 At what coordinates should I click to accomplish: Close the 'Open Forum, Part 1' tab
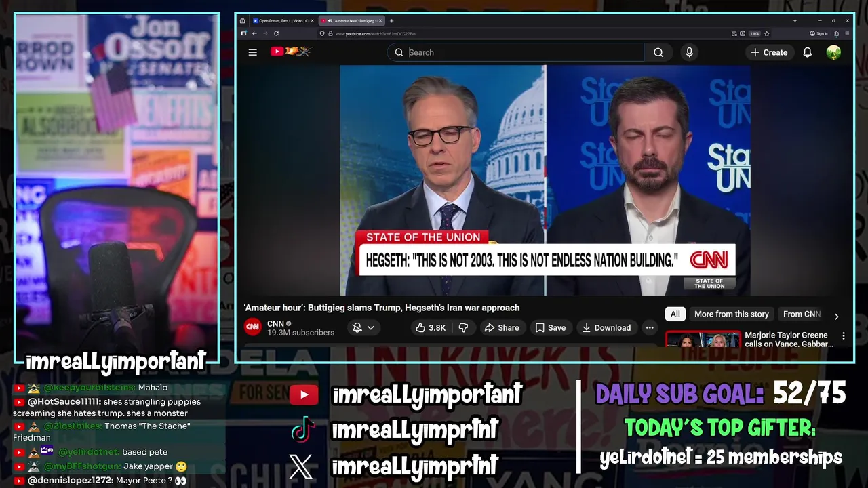[312, 21]
